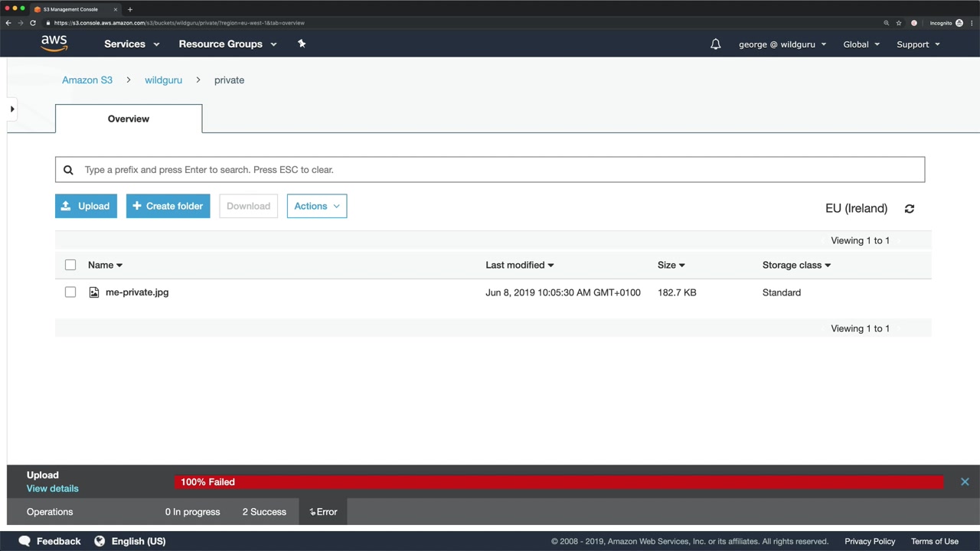980x551 pixels.
Task: Change language via English (US)
Action: tap(139, 541)
